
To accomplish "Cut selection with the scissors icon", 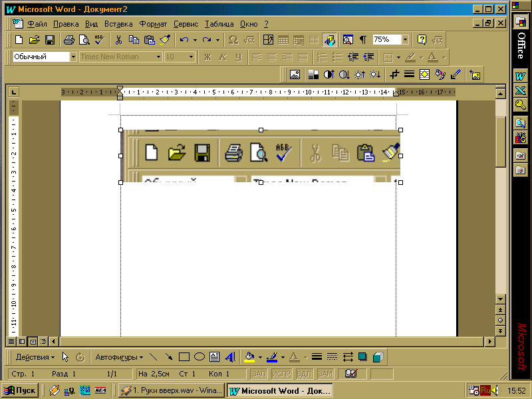I will pyautogui.click(x=118, y=40).
